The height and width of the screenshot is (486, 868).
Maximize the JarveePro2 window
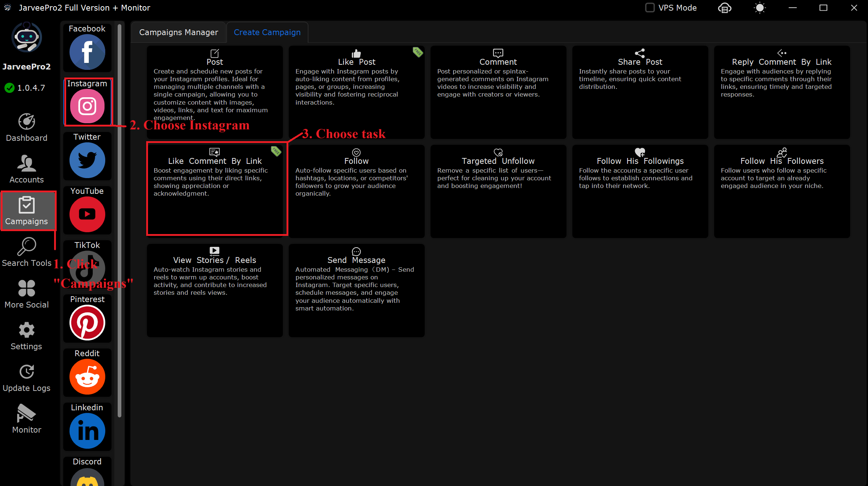click(x=823, y=8)
